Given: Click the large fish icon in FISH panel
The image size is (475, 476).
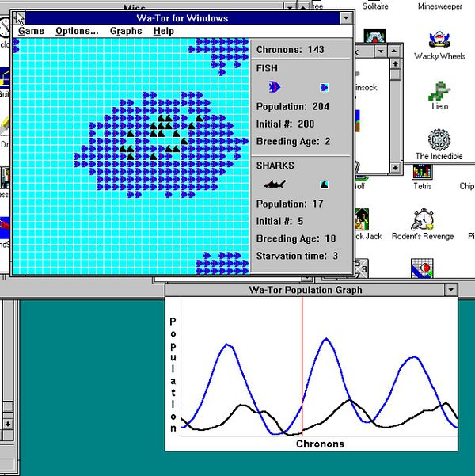Looking at the screenshot, I should (x=275, y=87).
